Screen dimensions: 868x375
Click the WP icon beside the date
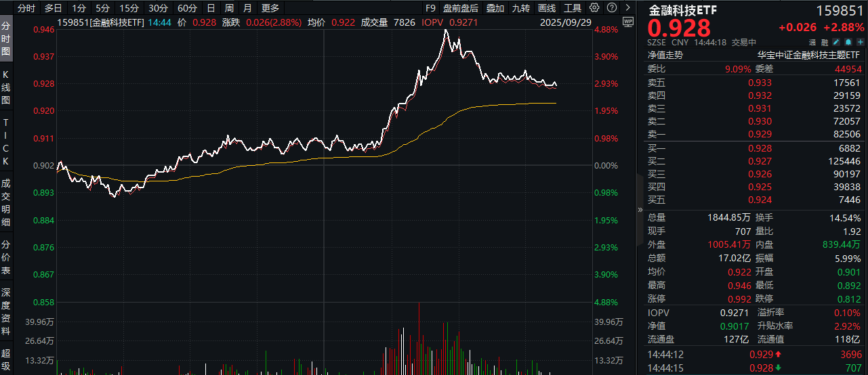click(627, 22)
